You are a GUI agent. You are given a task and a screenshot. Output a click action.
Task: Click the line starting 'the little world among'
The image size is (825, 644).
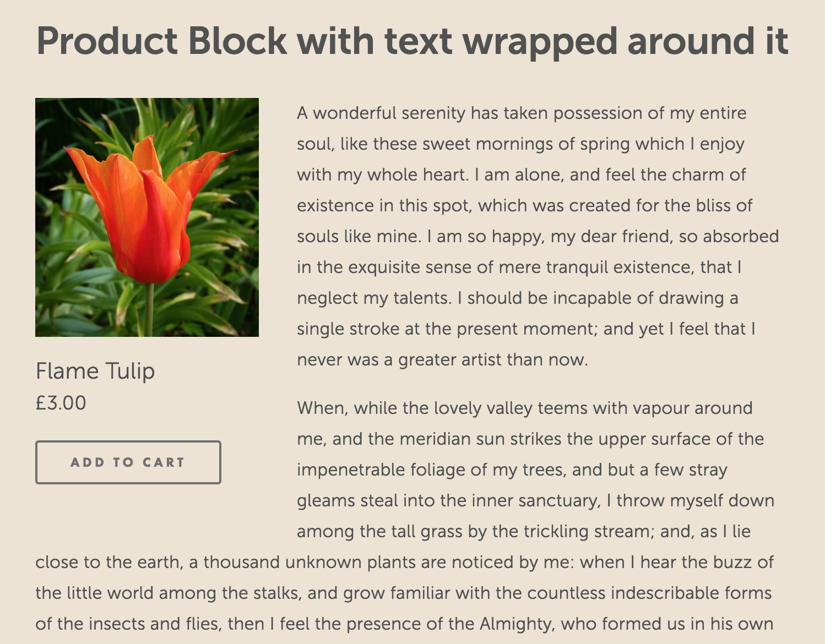pos(403,593)
